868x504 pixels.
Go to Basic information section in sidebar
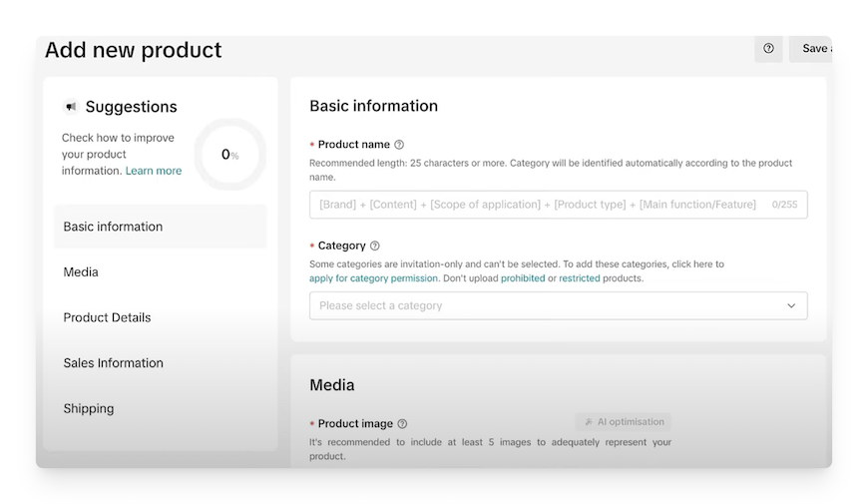click(x=161, y=227)
